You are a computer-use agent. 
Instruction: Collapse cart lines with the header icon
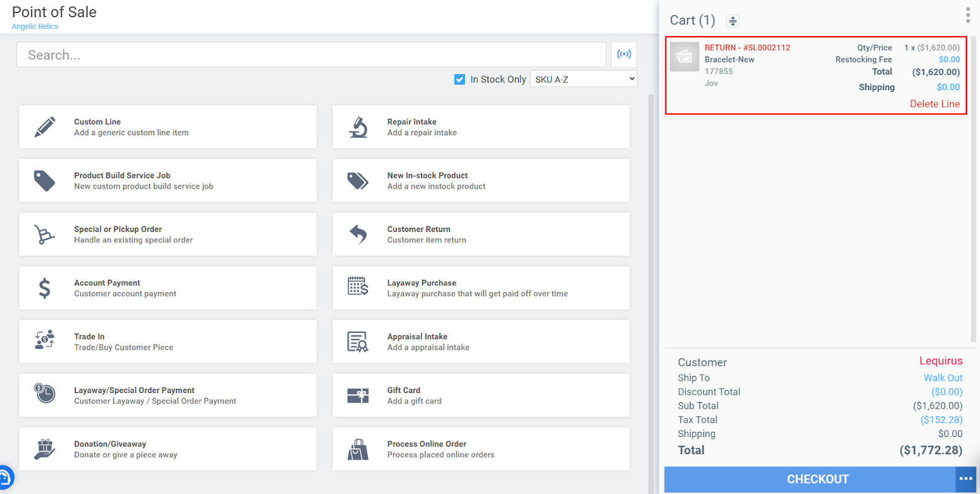pyautogui.click(x=733, y=21)
